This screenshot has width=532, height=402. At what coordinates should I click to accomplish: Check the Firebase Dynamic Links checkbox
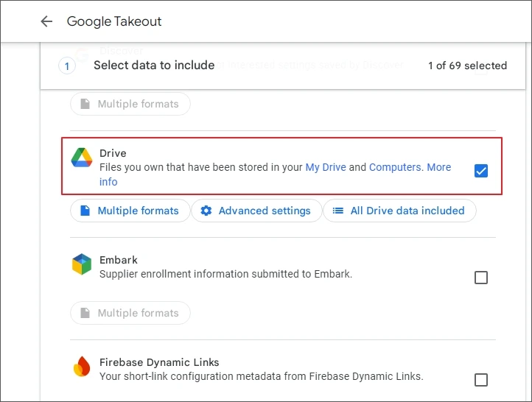(480, 380)
